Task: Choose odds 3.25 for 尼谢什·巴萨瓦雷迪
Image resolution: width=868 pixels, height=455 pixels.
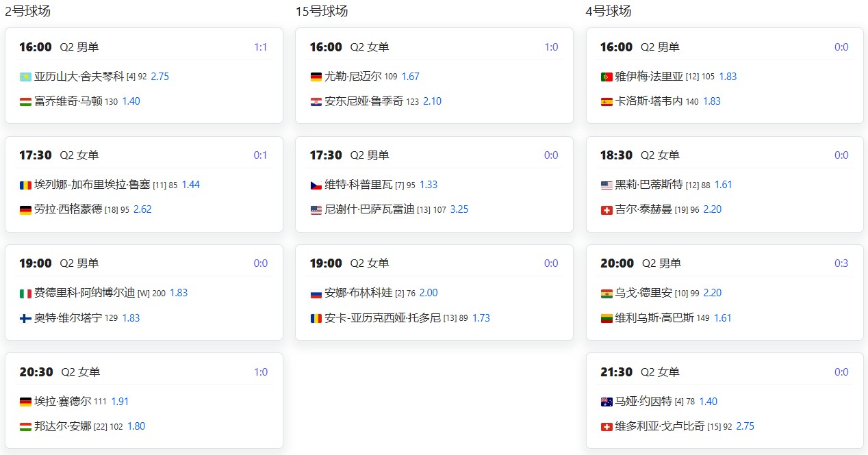Action: coord(459,209)
